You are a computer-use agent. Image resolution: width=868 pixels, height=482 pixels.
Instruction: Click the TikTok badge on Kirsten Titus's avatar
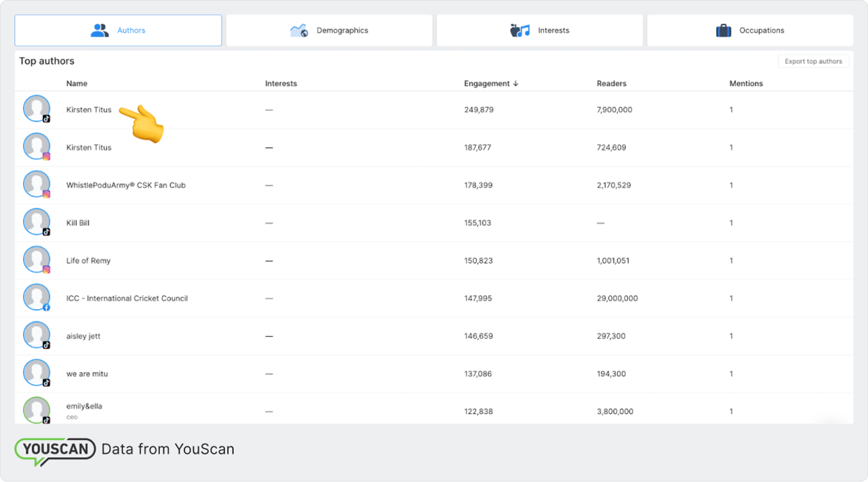pos(45,119)
